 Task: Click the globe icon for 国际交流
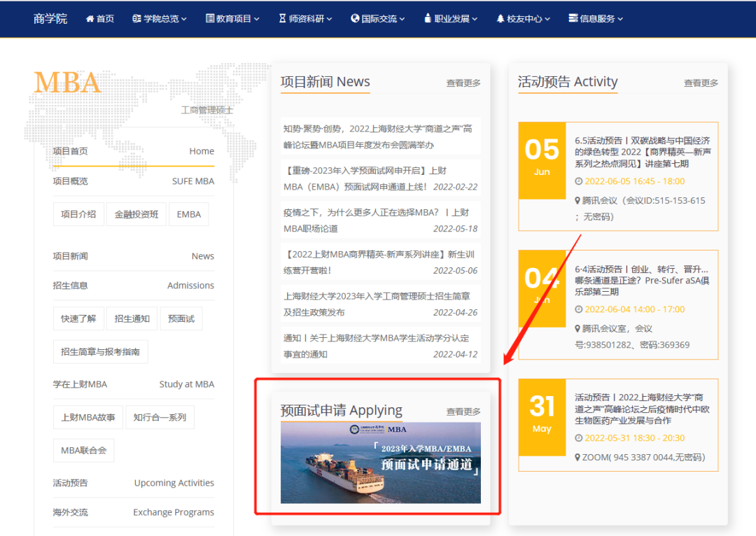[355, 19]
